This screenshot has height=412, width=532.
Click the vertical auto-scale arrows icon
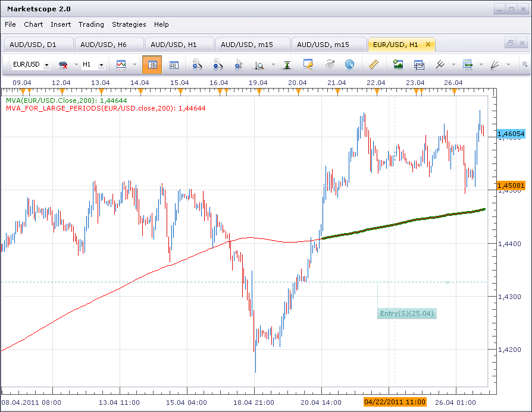(287, 64)
